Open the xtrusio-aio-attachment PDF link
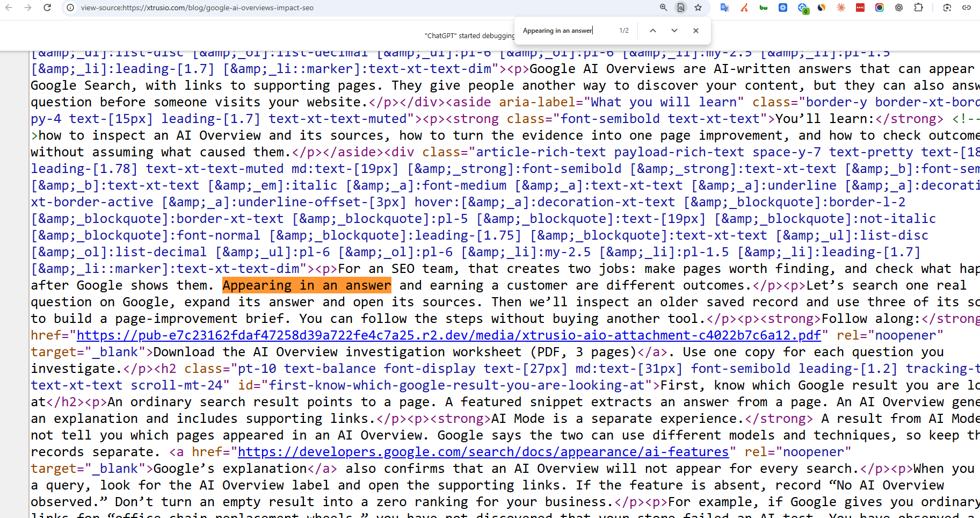 pos(449,335)
